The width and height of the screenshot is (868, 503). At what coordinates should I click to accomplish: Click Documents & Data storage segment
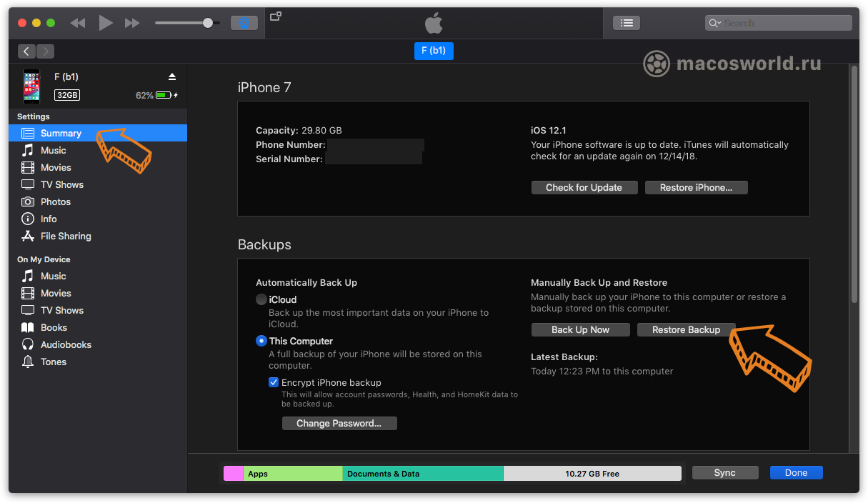click(x=423, y=473)
